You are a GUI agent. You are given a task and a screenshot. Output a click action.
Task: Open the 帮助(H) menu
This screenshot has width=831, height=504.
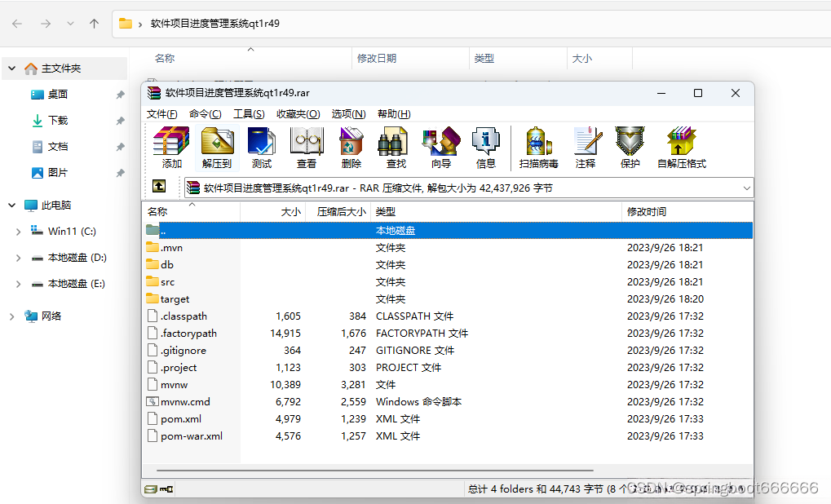click(x=394, y=114)
